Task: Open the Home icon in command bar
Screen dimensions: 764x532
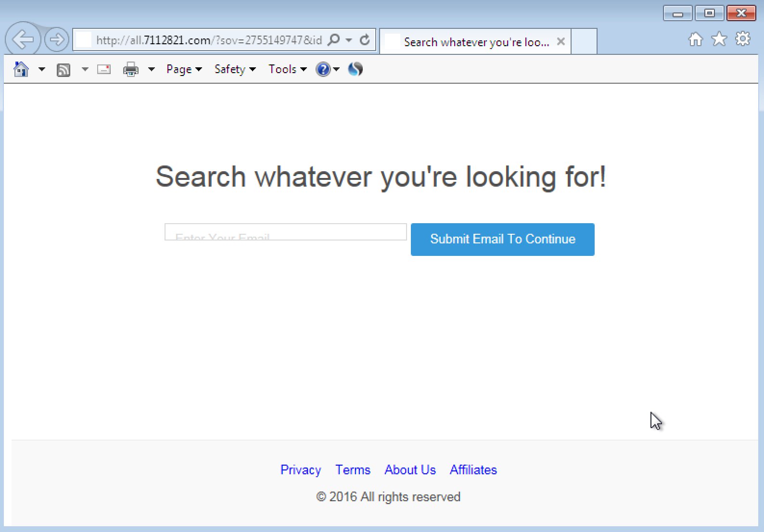Action: [21, 69]
